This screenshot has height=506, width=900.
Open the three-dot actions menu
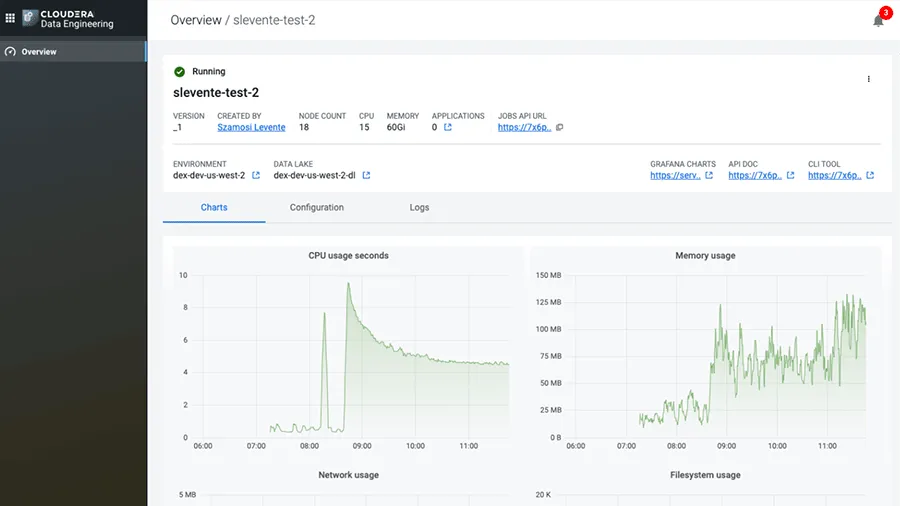tap(868, 79)
